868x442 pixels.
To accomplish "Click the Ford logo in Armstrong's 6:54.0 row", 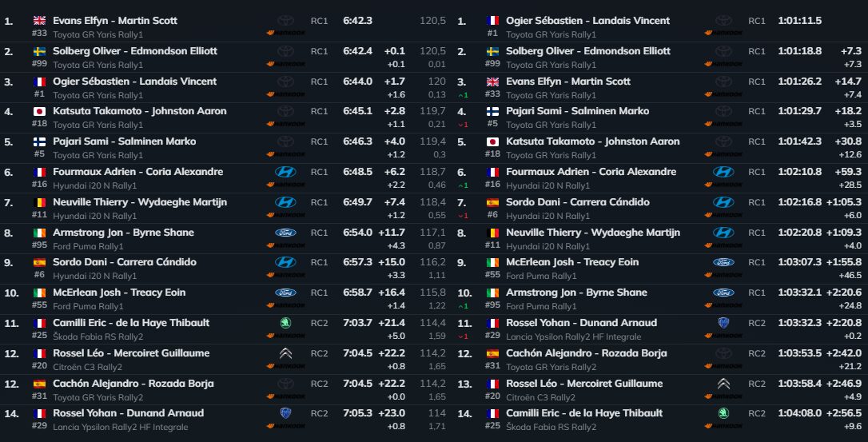I will point(285,233).
